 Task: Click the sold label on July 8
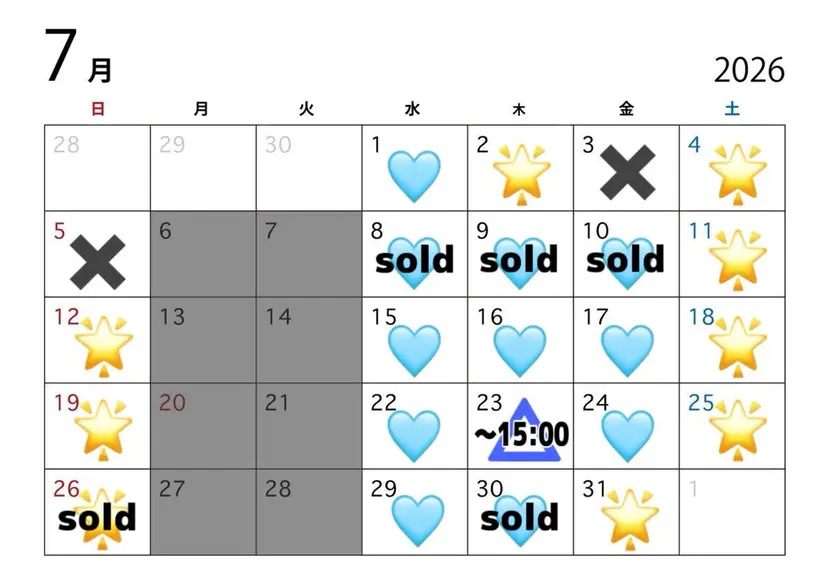(x=415, y=259)
